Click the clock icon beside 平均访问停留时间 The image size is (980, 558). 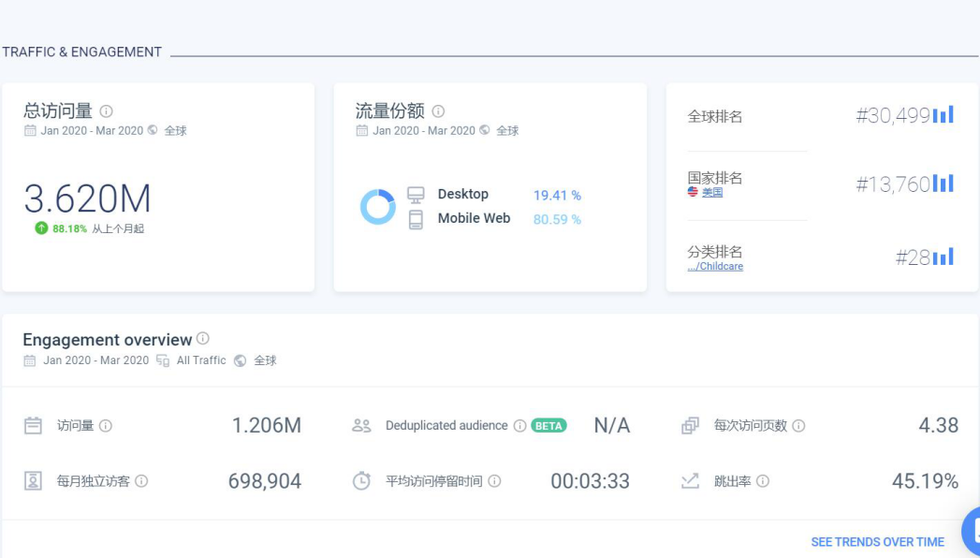click(361, 481)
